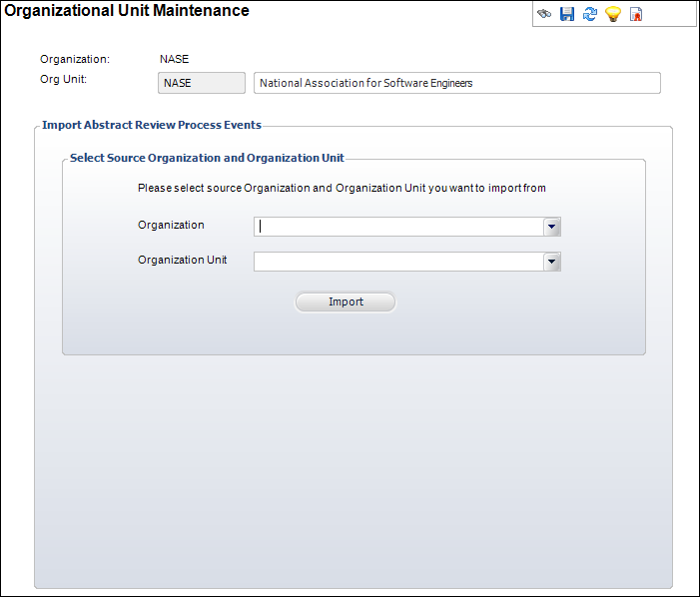Expand the source Organization dropdown arrow

click(x=551, y=227)
